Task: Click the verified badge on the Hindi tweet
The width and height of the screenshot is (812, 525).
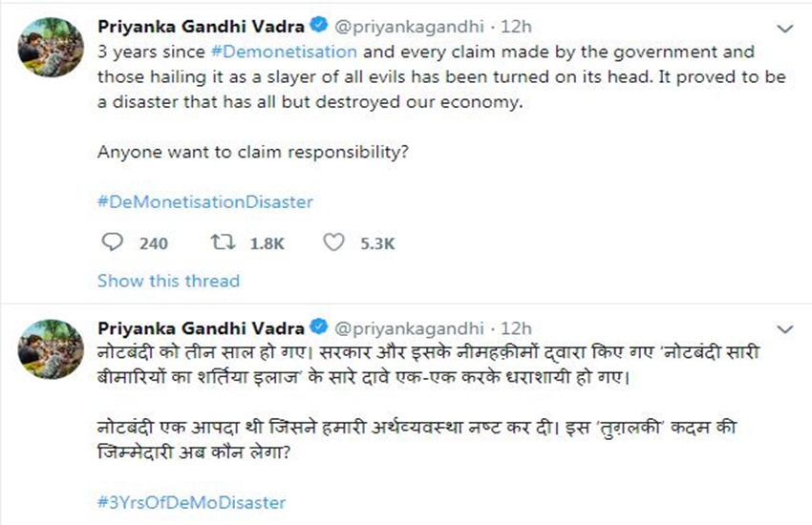Action: tap(324, 329)
